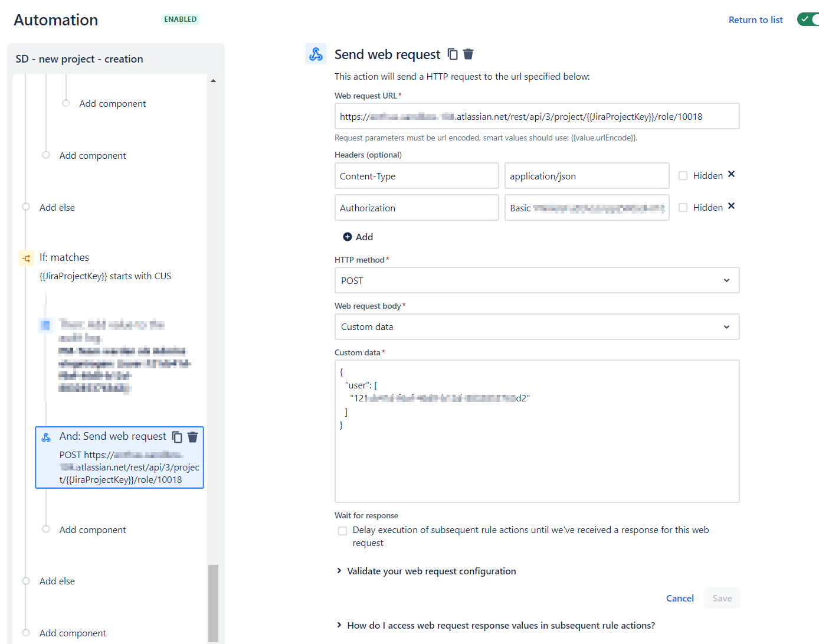Click the plus icon to add a header

click(348, 237)
